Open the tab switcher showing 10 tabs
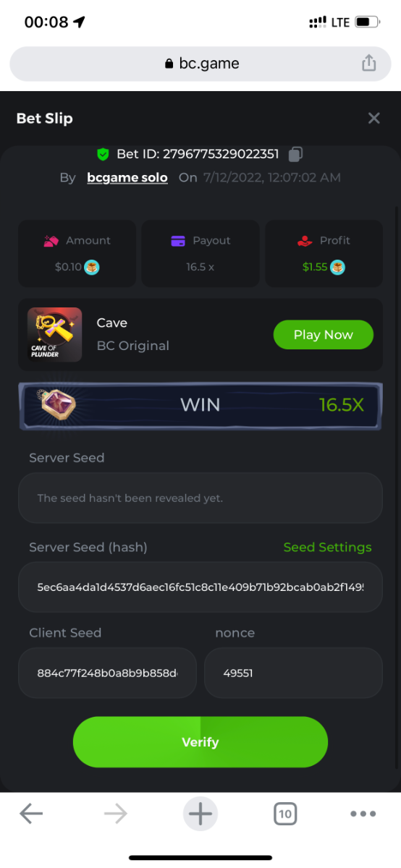The image size is (401, 868). [285, 814]
